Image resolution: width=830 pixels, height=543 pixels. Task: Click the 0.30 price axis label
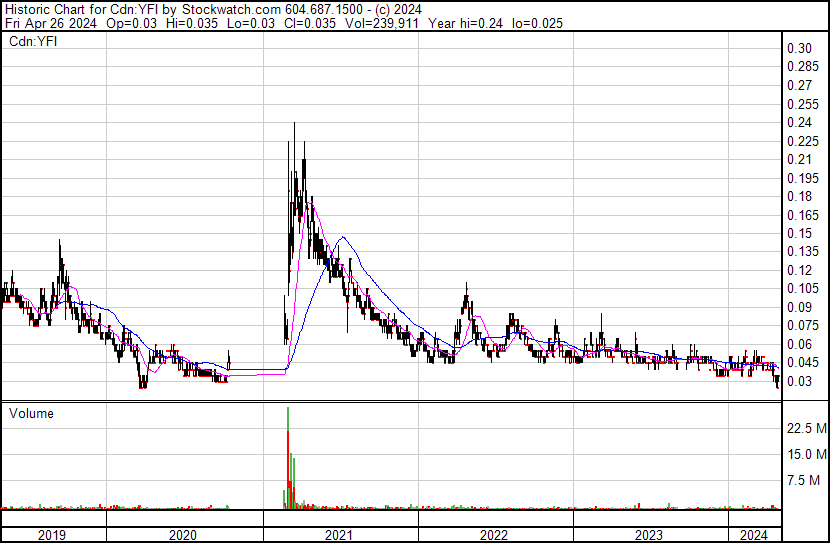click(x=799, y=48)
